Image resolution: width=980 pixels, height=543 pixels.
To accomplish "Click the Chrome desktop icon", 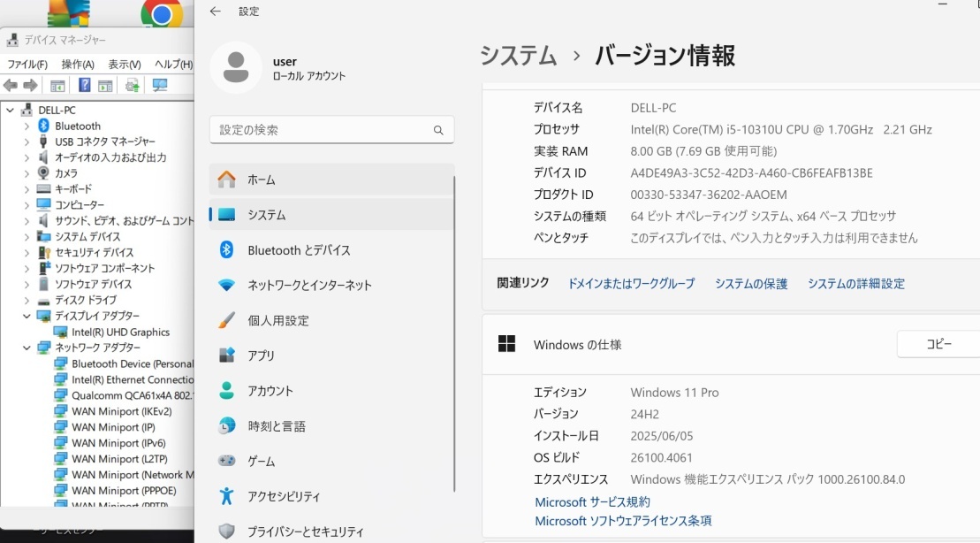I will (x=162, y=12).
